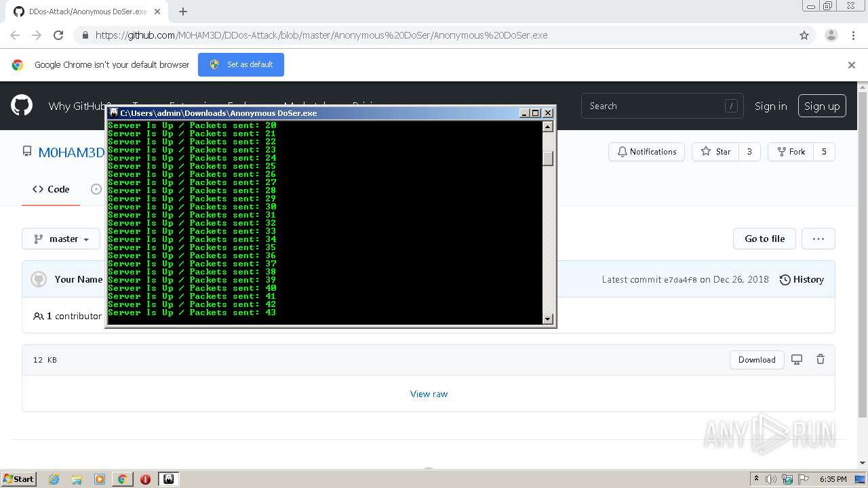Image resolution: width=868 pixels, height=488 pixels.
Task: Click Download button for the file
Action: (757, 360)
